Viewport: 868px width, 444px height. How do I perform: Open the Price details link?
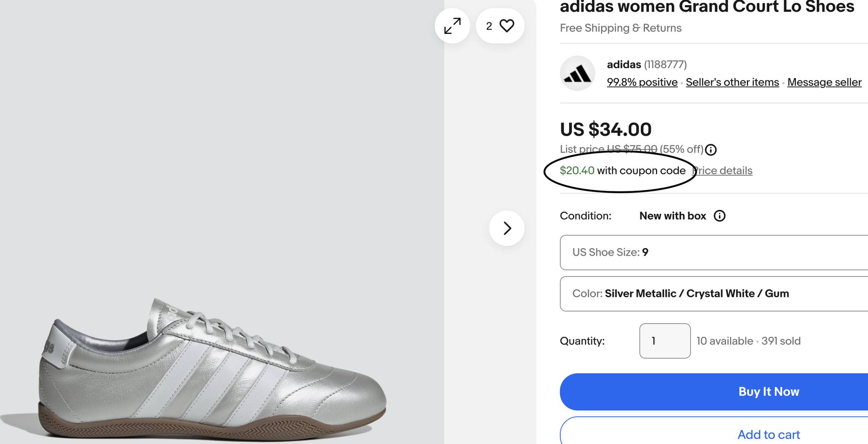tap(722, 170)
